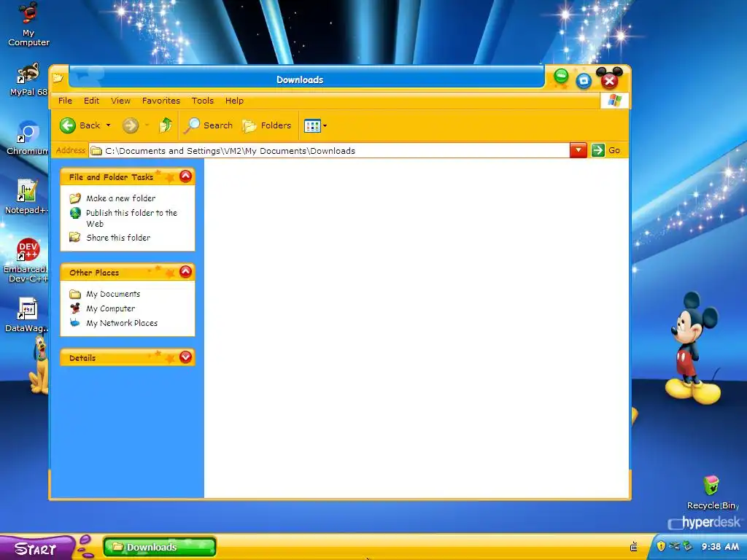Image resolution: width=747 pixels, height=560 pixels.
Task: Select the Chromium desktop icon
Action: (27, 138)
